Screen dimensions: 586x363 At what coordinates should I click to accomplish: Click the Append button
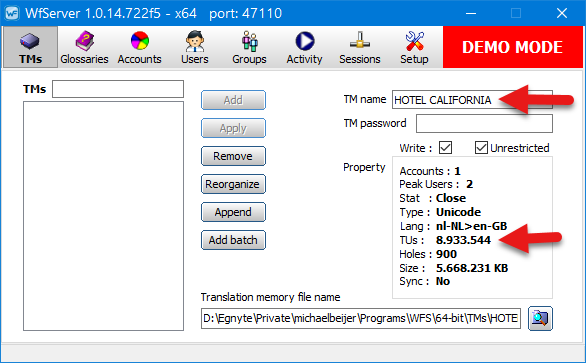tap(233, 212)
